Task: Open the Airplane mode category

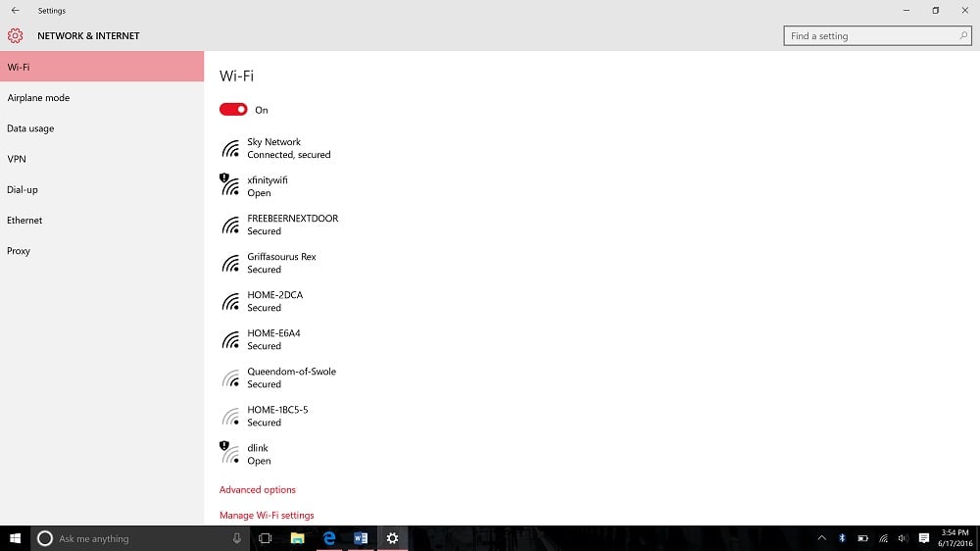Action: click(x=102, y=98)
